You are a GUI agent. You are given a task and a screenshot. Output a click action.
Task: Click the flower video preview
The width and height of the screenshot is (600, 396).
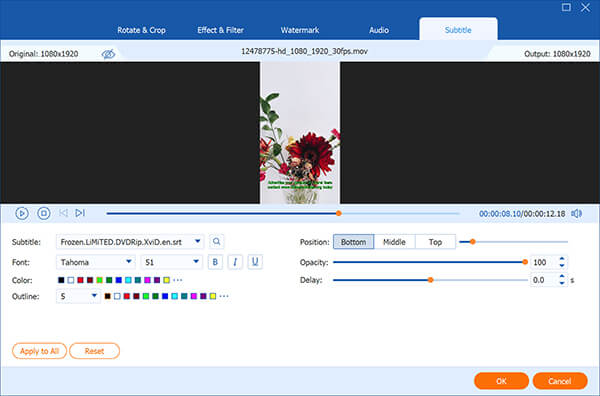[300, 132]
